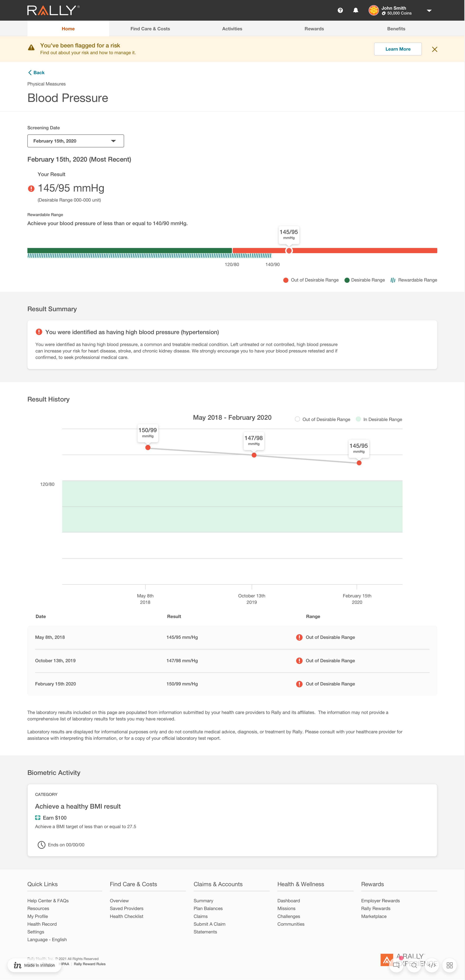Viewport: 465px width, 980px height.
Task: Click the Learn More button
Action: (398, 49)
